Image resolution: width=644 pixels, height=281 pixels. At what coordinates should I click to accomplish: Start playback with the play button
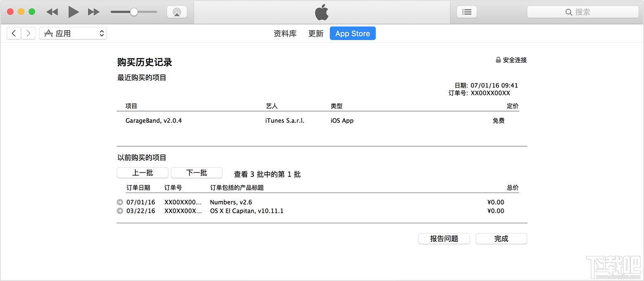(73, 12)
